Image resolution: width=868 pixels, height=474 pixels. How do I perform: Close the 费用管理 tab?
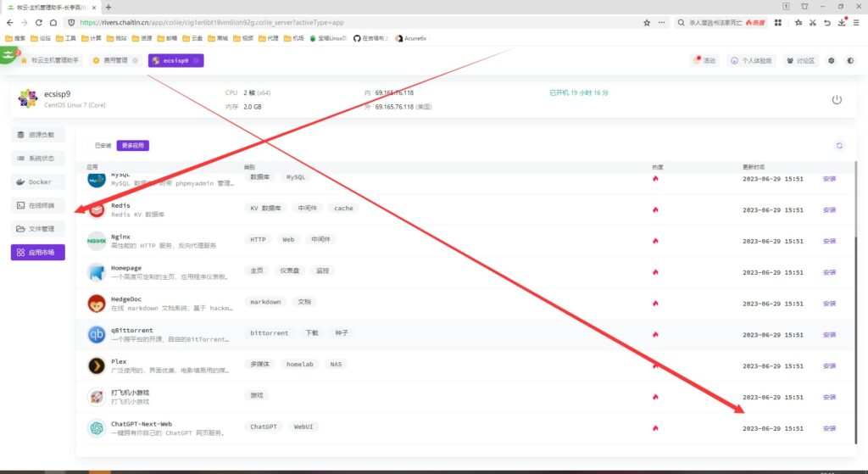click(136, 60)
